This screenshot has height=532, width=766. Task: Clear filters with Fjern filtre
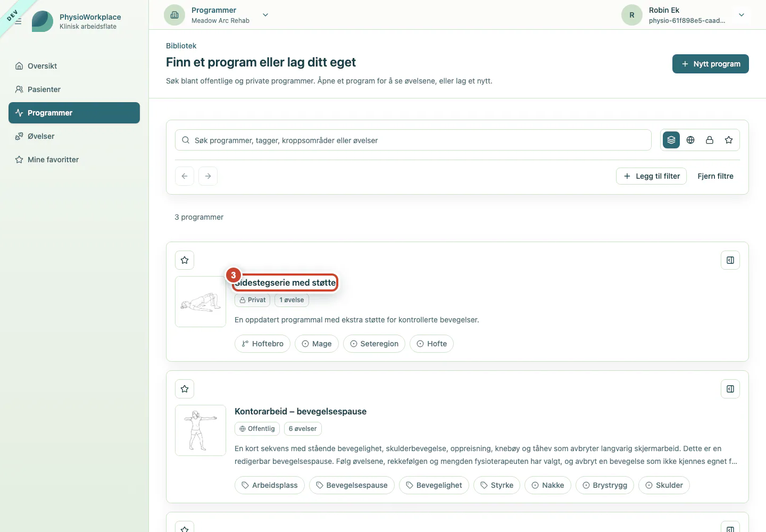(x=715, y=176)
